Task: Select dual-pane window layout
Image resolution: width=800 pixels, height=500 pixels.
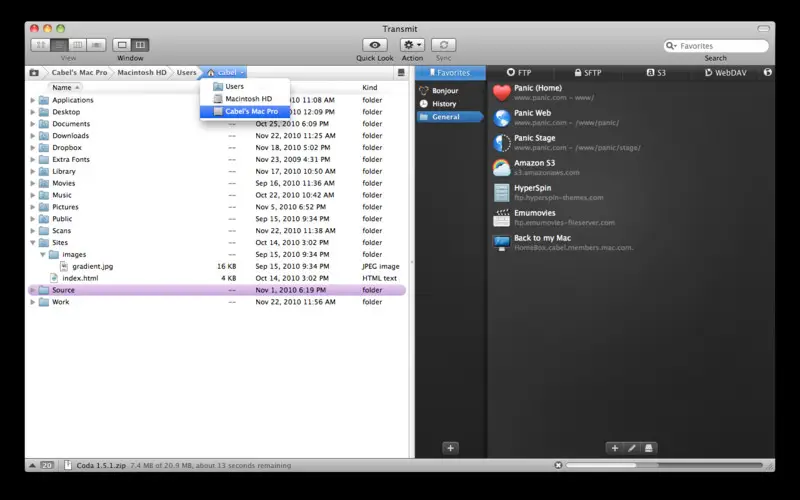Action: click(140, 45)
